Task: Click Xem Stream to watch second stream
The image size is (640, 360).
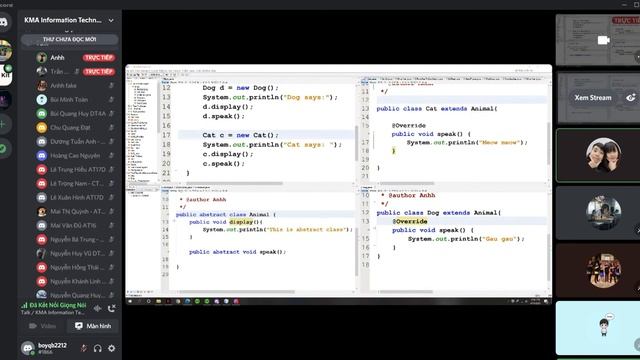Action: 593,98
